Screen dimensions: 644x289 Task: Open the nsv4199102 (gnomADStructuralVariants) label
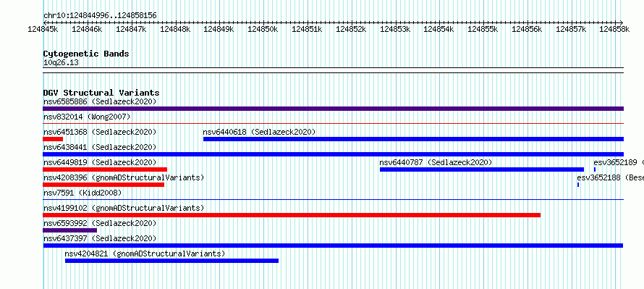[x=124, y=208]
